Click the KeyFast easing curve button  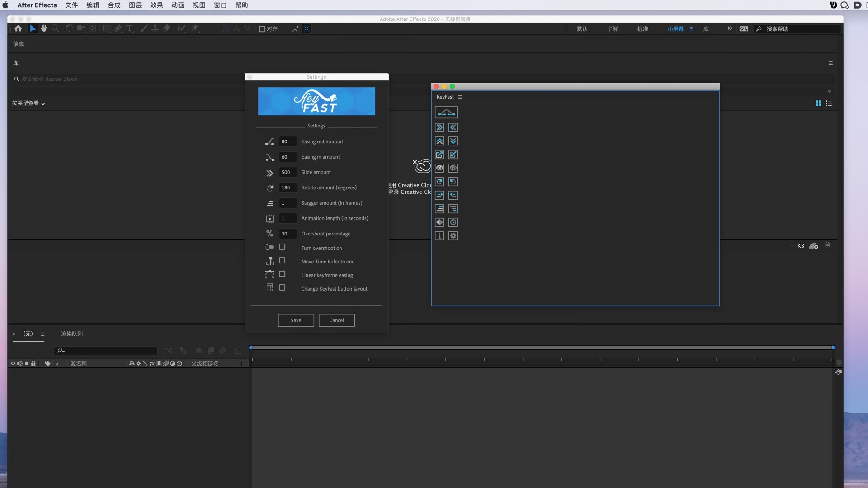446,112
